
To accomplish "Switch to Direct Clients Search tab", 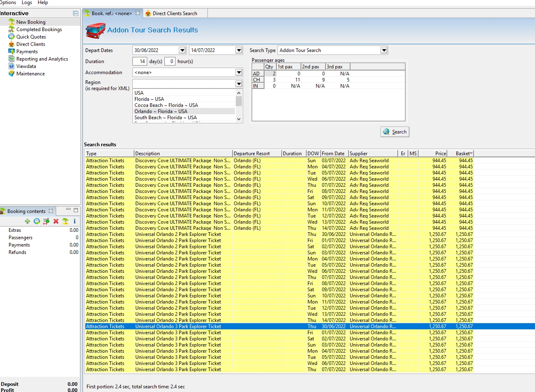I will 175,14.
